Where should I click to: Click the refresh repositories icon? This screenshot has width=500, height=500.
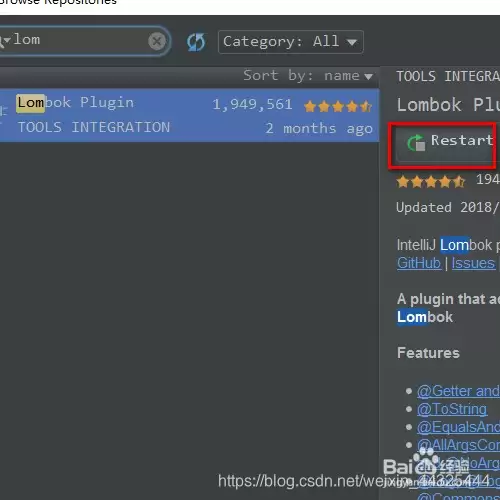(196, 42)
